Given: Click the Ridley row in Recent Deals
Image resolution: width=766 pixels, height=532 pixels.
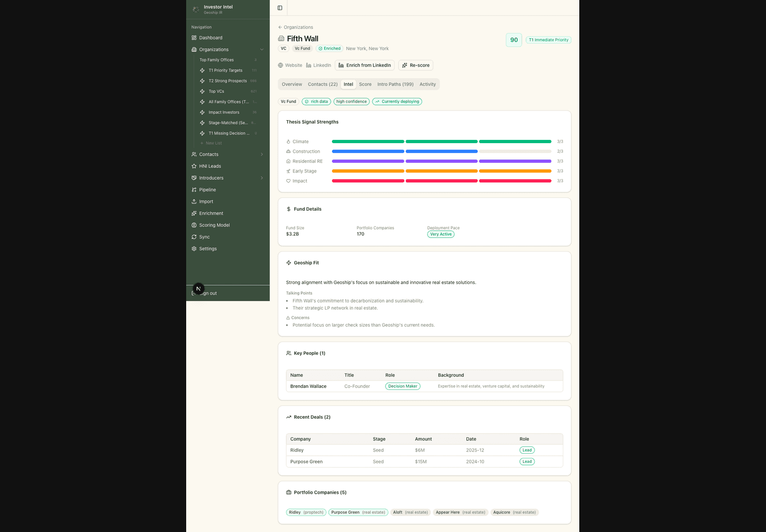Looking at the screenshot, I should pos(424,450).
